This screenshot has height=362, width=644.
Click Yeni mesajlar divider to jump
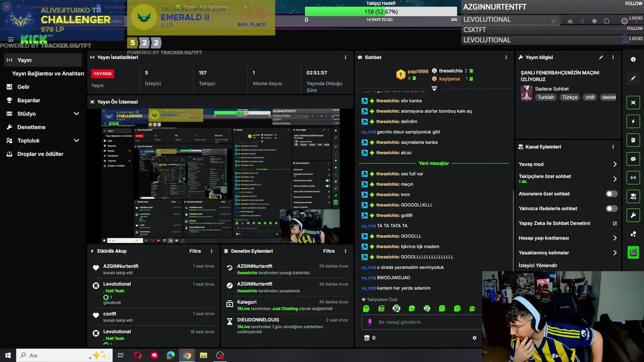434,163
